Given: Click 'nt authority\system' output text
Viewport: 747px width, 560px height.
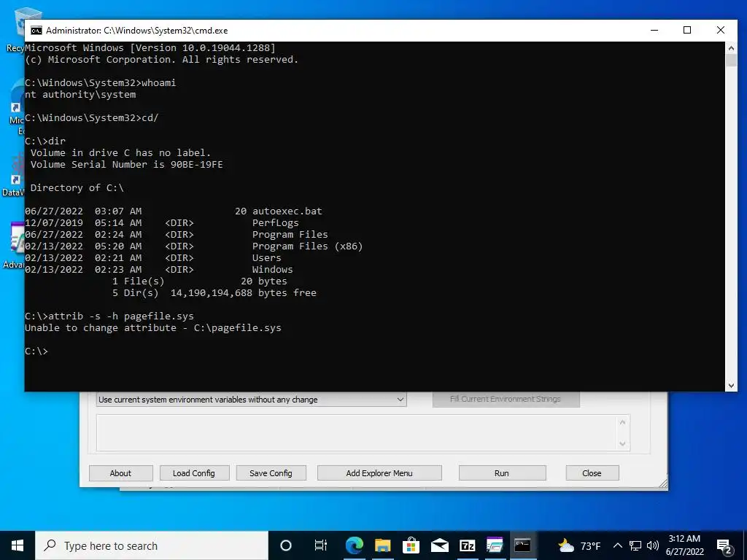Looking at the screenshot, I should 80,94.
